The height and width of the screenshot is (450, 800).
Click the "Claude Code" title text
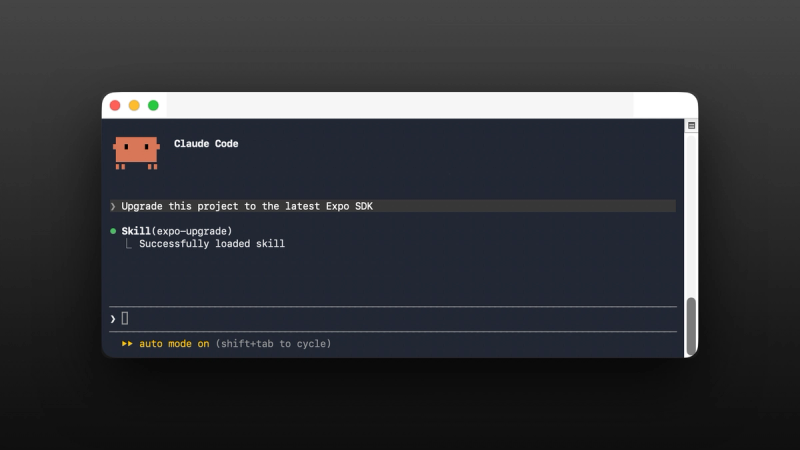206,144
